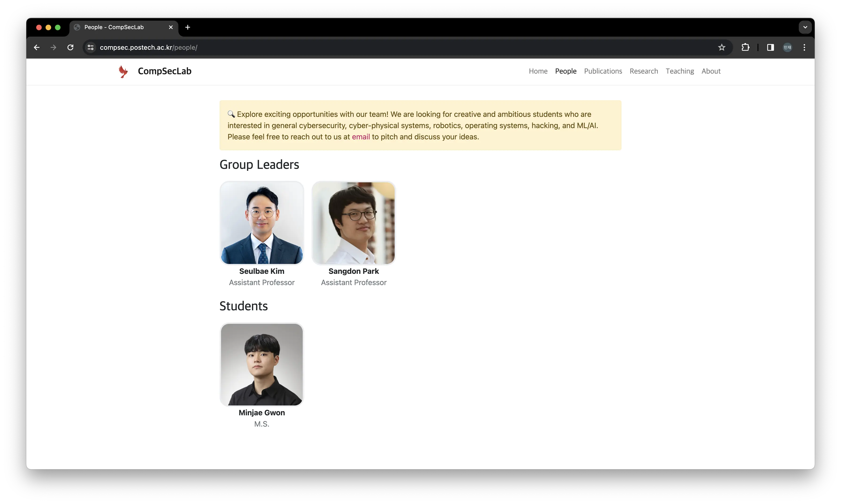This screenshot has width=841, height=504.
Task: Click Assistant Professor under Seulbae Kim
Action: click(262, 283)
